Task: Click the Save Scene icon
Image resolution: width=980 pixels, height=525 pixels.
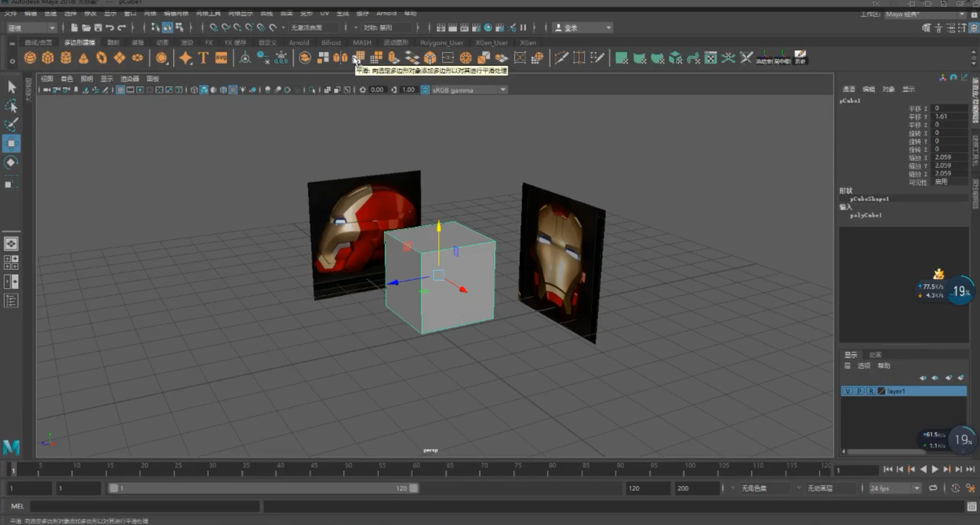Action: click(98, 28)
